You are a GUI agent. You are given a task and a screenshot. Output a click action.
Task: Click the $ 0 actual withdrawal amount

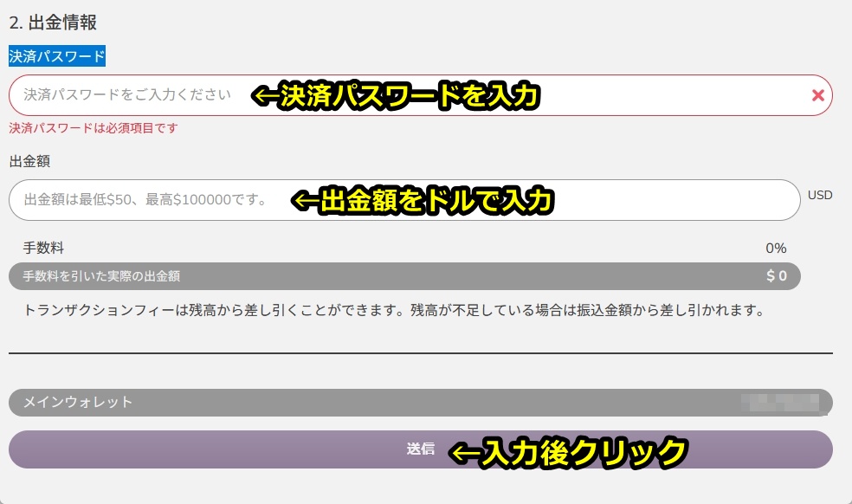pyautogui.click(x=777, y=276)
